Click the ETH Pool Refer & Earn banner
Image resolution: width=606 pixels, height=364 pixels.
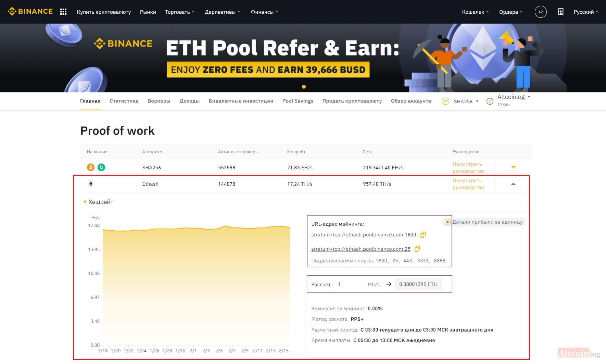(x=303, y=58)
